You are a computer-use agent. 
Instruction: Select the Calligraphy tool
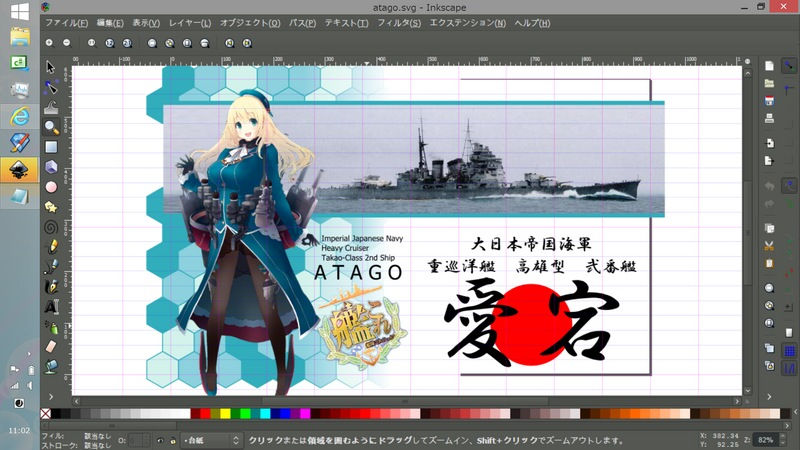[x=52, y=287]
